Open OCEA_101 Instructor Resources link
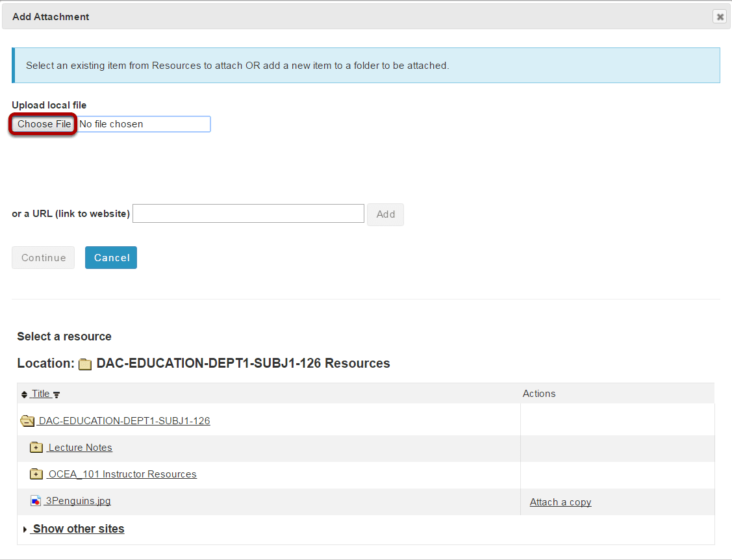Viewport: 732px width, 560px height. pos(122,474)
